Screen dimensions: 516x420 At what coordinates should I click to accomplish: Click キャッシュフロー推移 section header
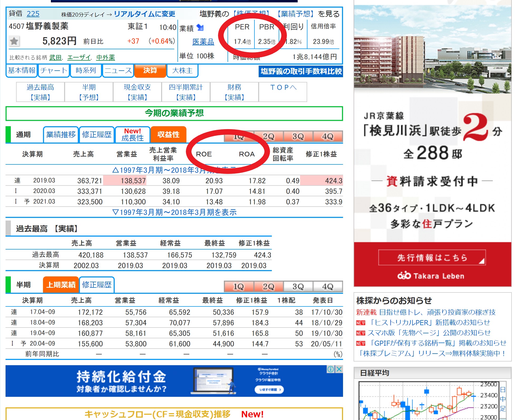pos(174,414)
